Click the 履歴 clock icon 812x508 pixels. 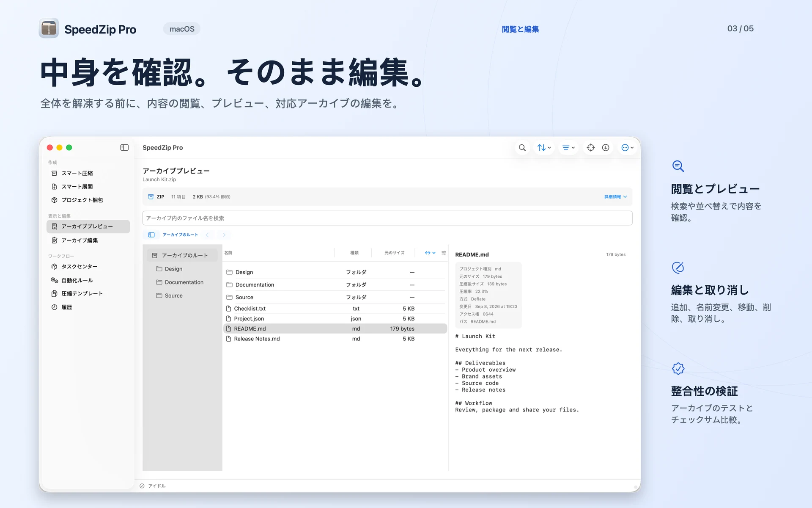(54, 307)
